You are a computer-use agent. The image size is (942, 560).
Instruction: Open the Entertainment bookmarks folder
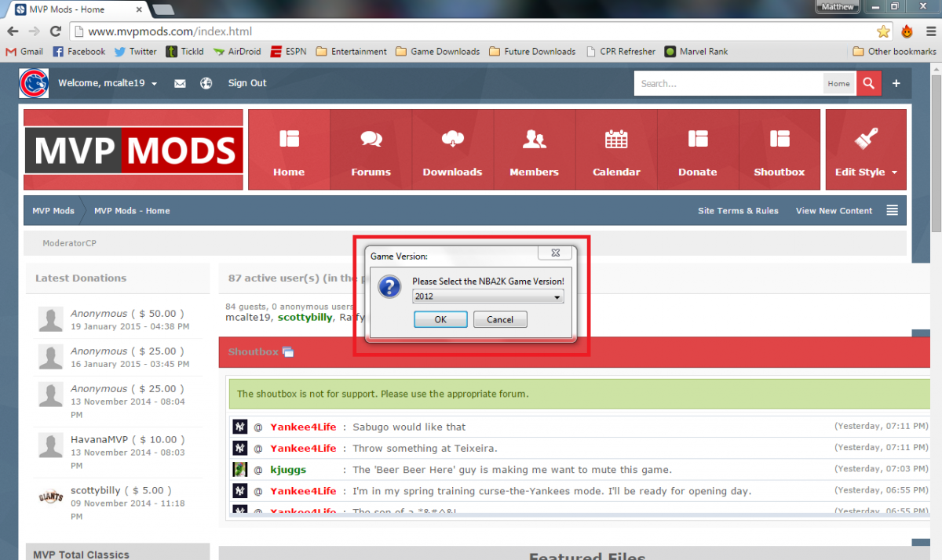pos(351,52)
